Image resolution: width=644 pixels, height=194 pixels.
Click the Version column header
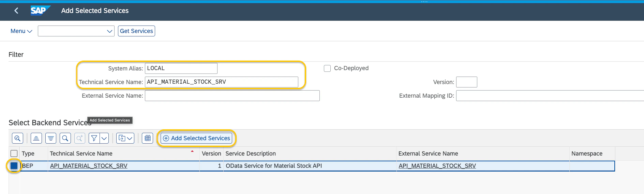211,153
